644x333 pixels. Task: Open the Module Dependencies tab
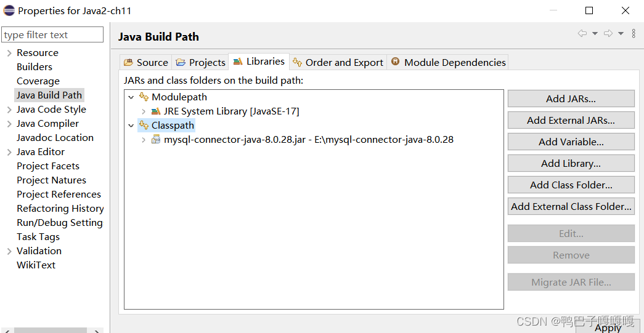(x=447, y=62)
